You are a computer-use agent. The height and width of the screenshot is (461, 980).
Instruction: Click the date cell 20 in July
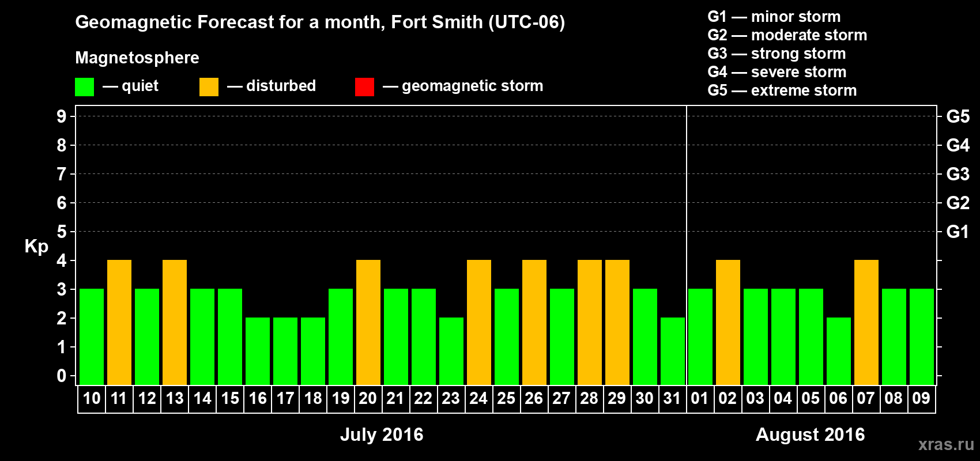[368, 399]
